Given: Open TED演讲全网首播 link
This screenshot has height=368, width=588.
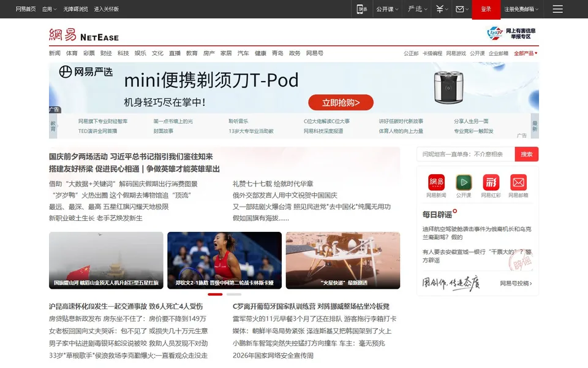Looking at the screenshot, I should (x=97, y=131).
